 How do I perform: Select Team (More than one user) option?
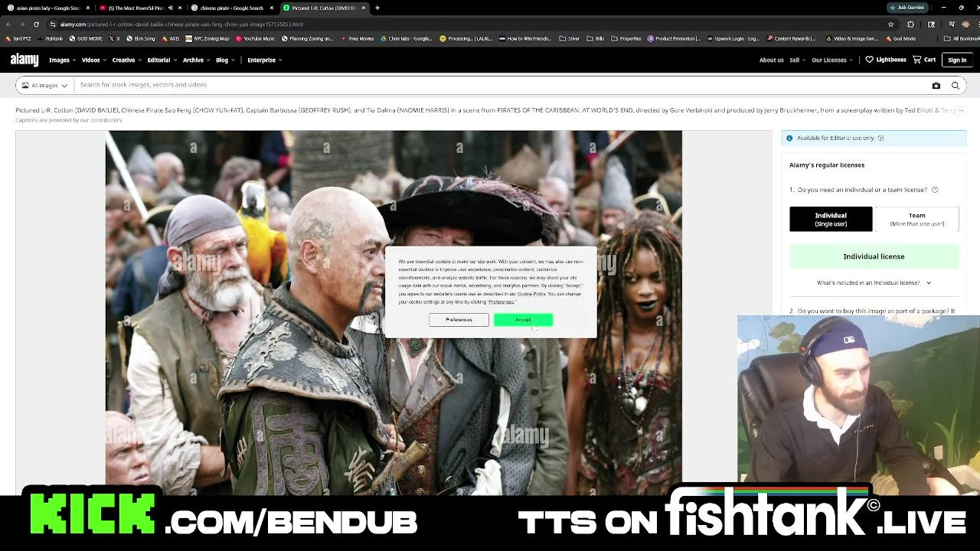pos(916,219)
